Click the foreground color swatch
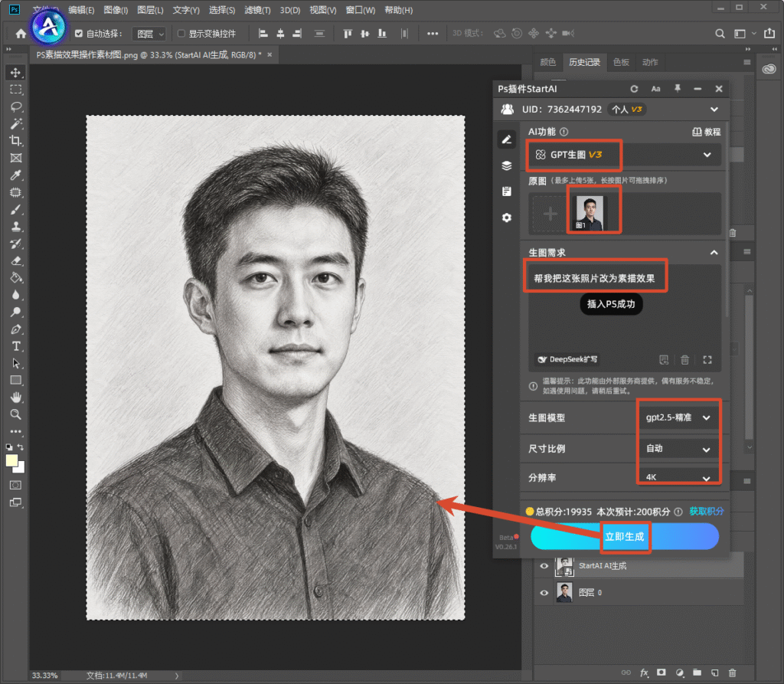The image size is (784, 684). pos(11,460)
